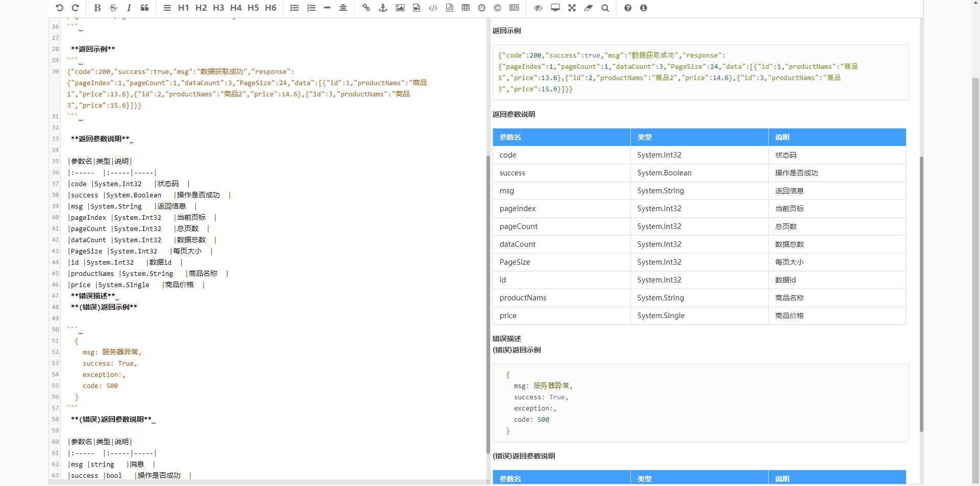Insert an unordered bullet list
980x486 pixels.
(x=295, y=8)
